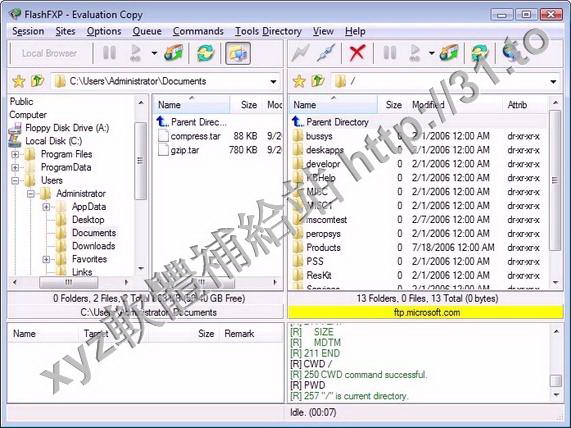The width and height of the screenshot is (571, 428).
Task: Open the View menu
Action: tap(323, 31)
